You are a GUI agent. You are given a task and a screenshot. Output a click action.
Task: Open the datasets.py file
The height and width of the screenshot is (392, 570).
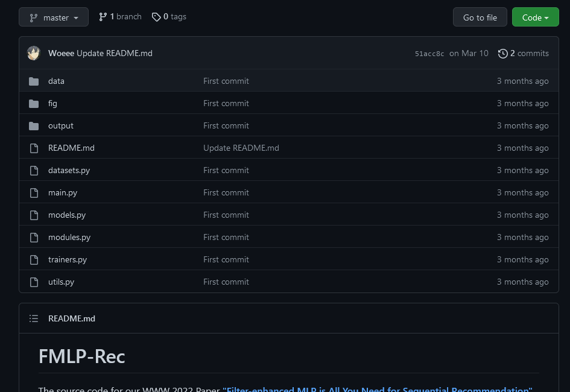point(69,171)
